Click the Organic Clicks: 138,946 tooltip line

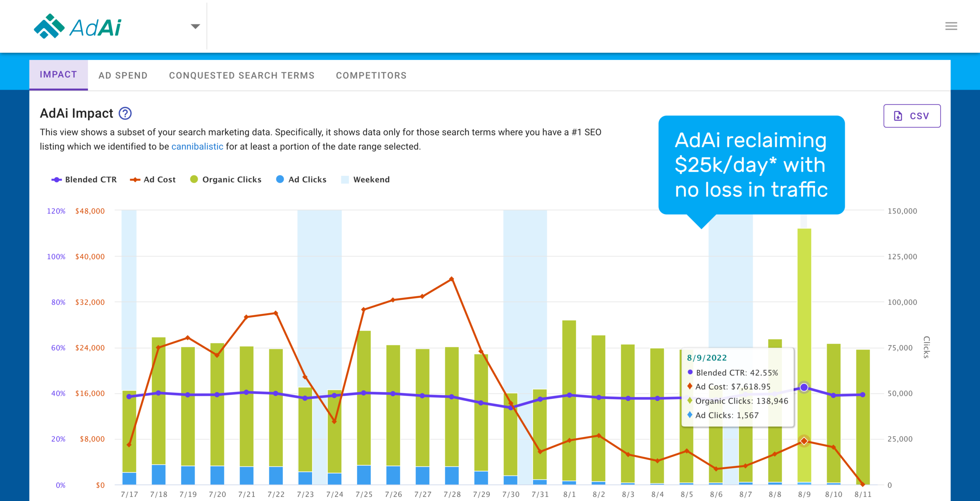(x=738, y=401)
